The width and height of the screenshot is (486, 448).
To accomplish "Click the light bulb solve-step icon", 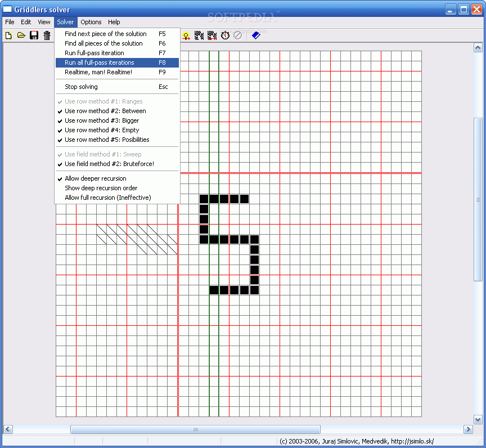I will 186,35.
